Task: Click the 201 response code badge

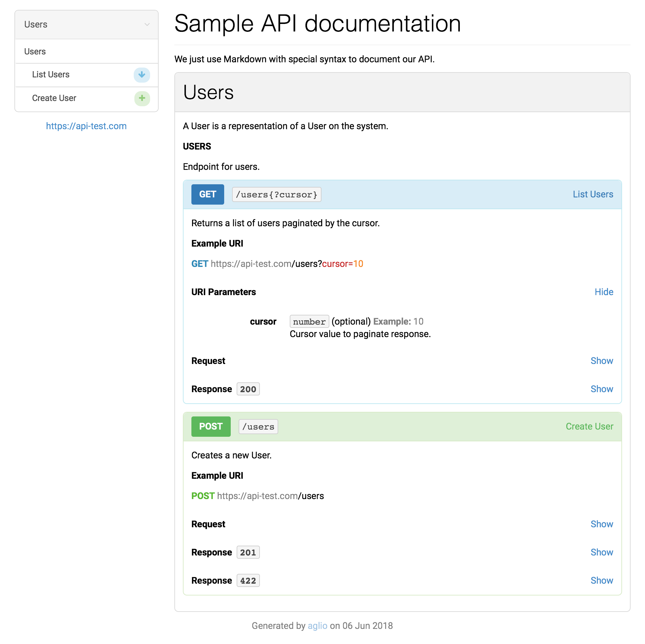Action: tap(248, 553)
